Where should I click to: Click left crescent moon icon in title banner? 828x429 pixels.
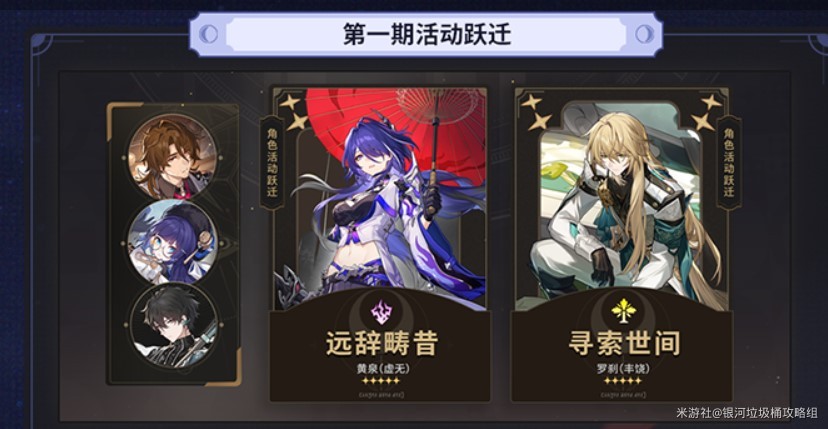(x=211, y=34)
